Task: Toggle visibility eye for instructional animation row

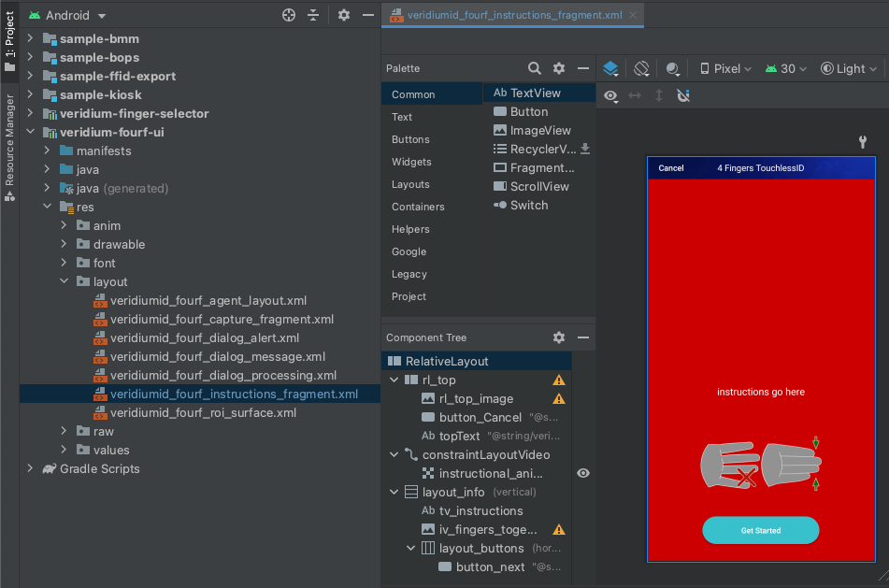Action: (583, 474)
